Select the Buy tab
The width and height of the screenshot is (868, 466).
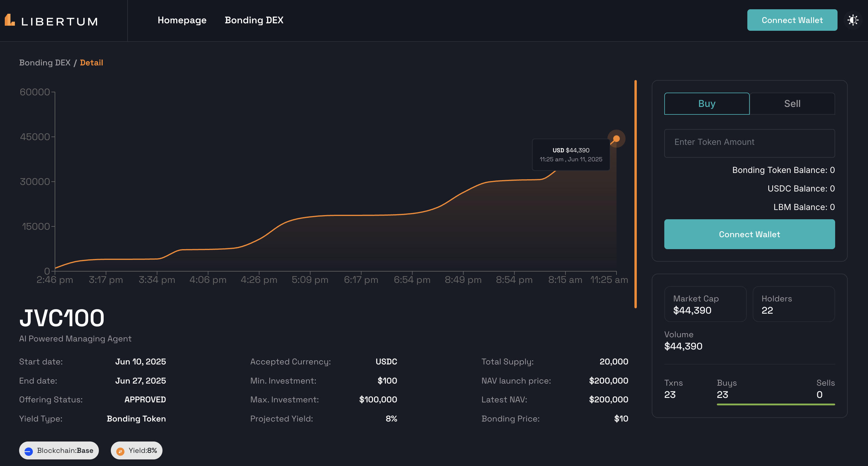click(707, 103)
